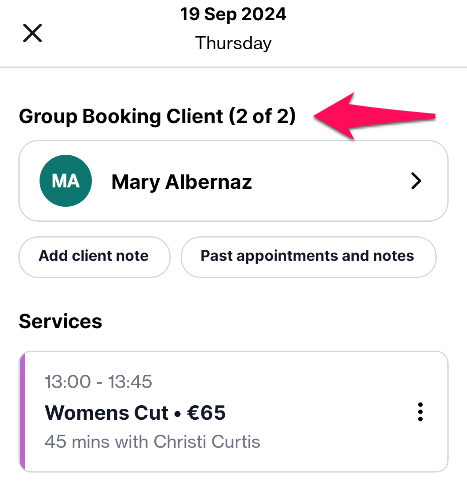Click the purple service color bar
467x495 pixels.
(22, 412)
